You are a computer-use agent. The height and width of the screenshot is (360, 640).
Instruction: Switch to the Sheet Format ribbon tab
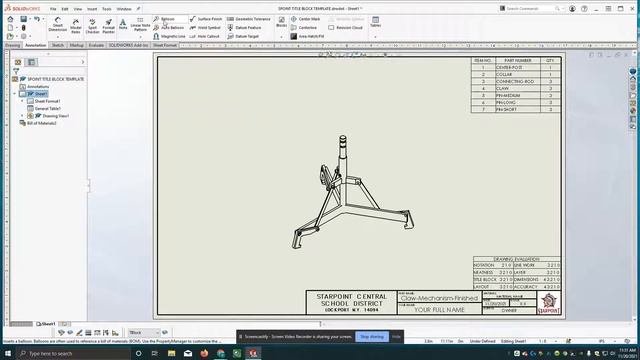coord(165,45)
